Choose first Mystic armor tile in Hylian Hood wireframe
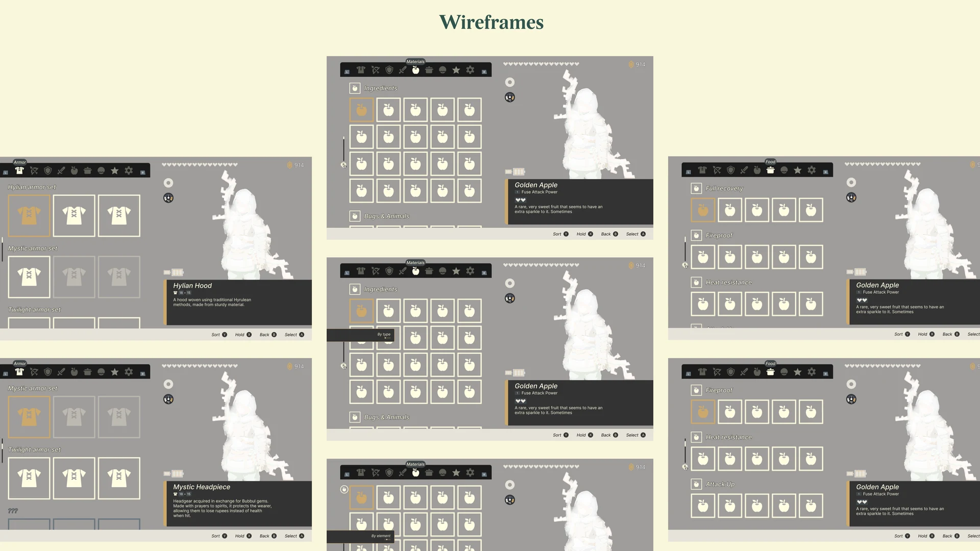980x551 pixels. 29,277
